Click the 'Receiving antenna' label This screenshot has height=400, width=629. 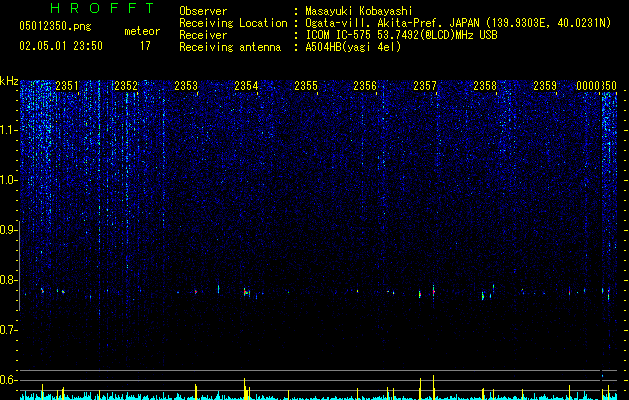click(230, 47)
